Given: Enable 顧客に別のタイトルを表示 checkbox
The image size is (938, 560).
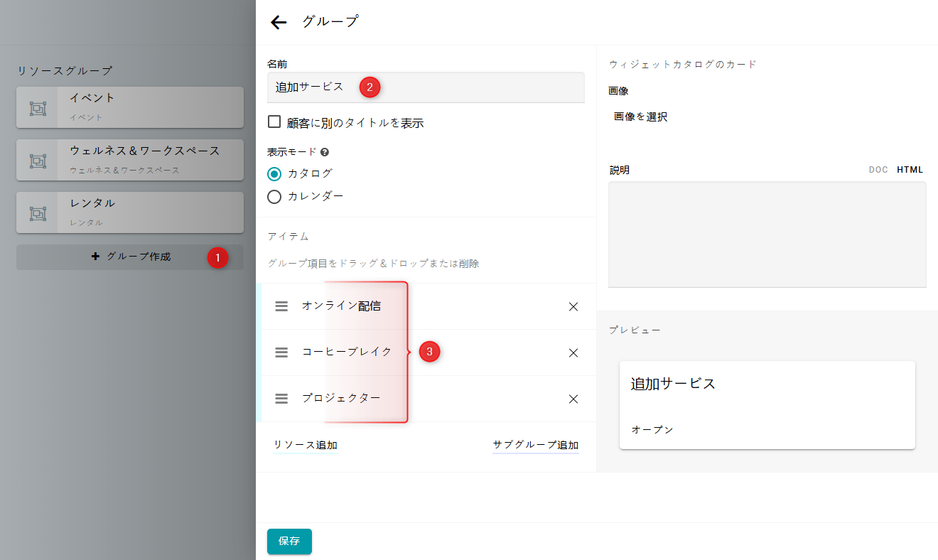Looking at the screenshot, I should 274,122.
